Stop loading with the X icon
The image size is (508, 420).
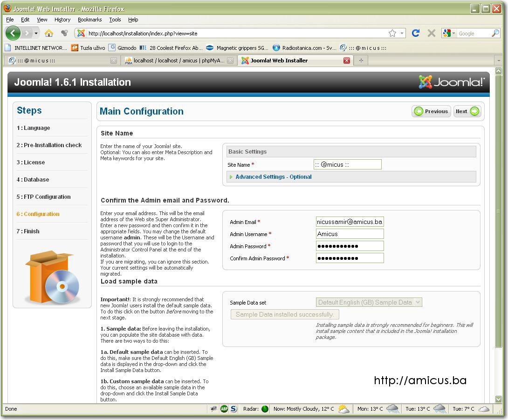[431, 33]
